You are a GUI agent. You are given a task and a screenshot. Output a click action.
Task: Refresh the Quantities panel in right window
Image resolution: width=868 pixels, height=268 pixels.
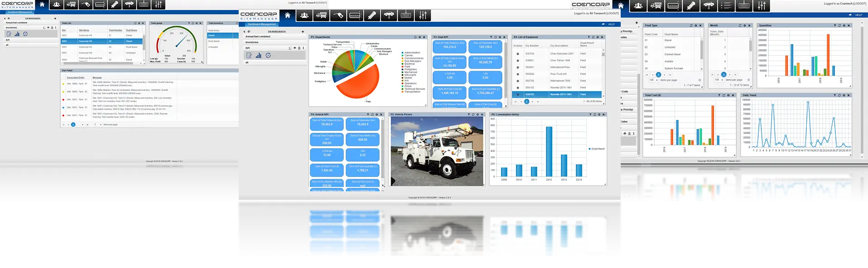[839, 25]
